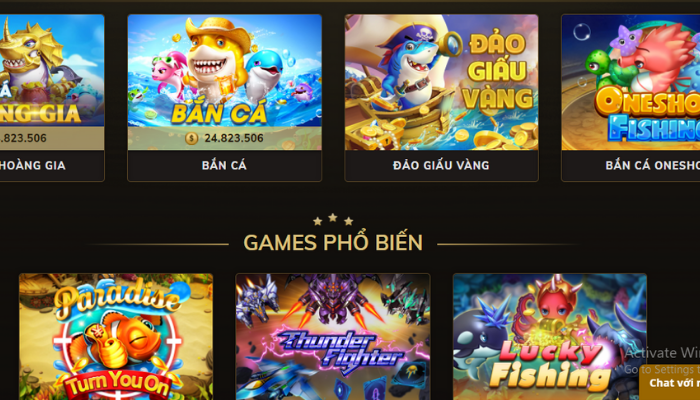
Task: Click the BẮN CÁ title label
Action: tap(224, 165)
